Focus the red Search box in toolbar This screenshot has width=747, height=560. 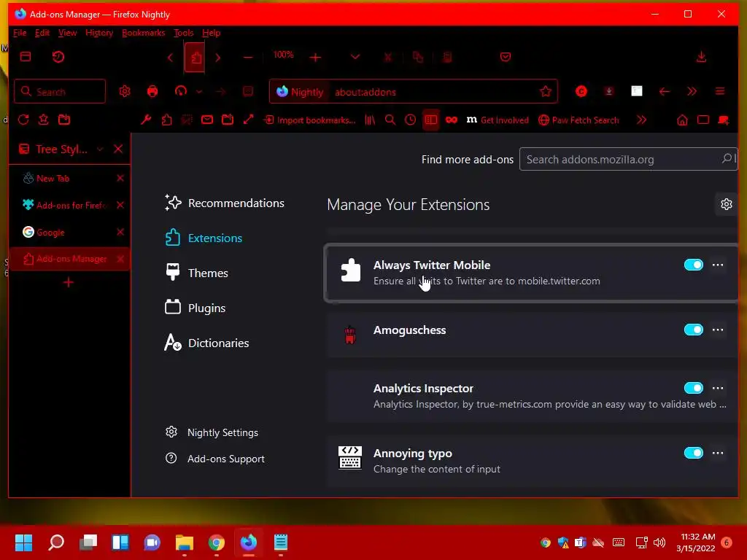click(x=60, y=91)
